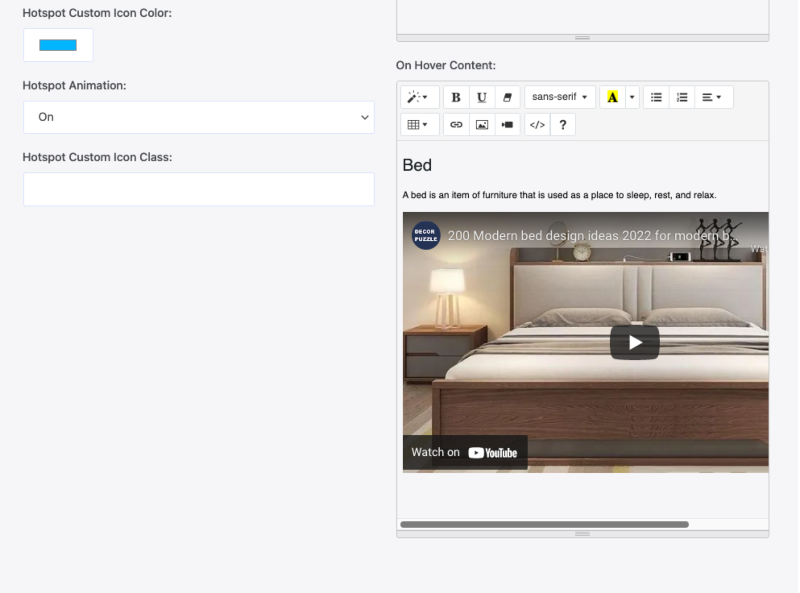Open the Hotspot Custom Icon Color picker
800x593 pixels.
58,45
